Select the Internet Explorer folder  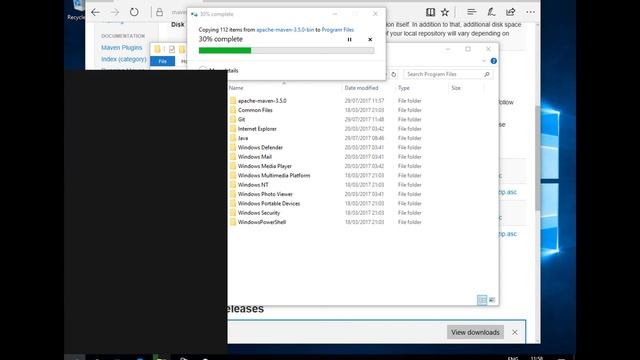(x=257, y=129)
